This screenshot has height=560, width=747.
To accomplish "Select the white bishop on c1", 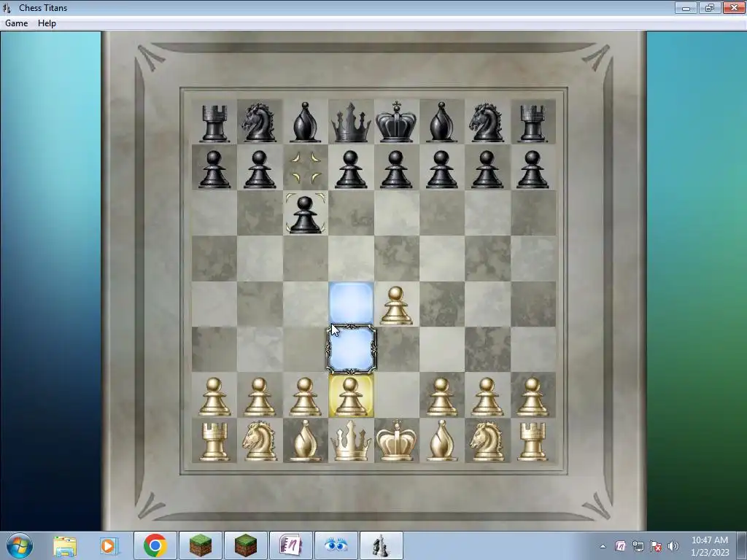I will coord(305,441).
